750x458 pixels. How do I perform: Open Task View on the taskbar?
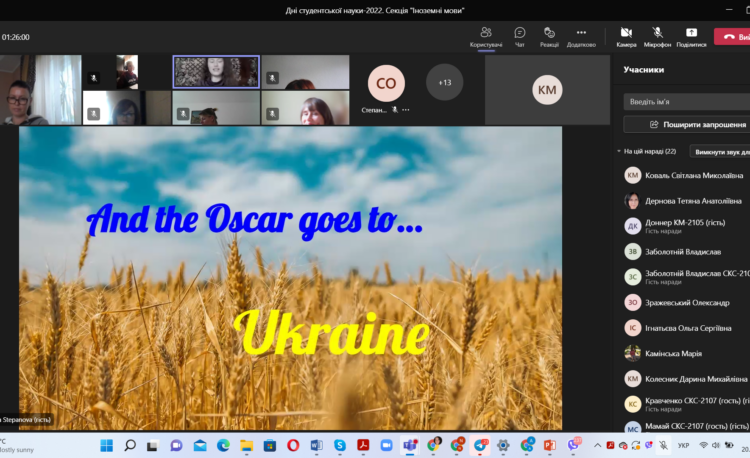coord(153,446)
